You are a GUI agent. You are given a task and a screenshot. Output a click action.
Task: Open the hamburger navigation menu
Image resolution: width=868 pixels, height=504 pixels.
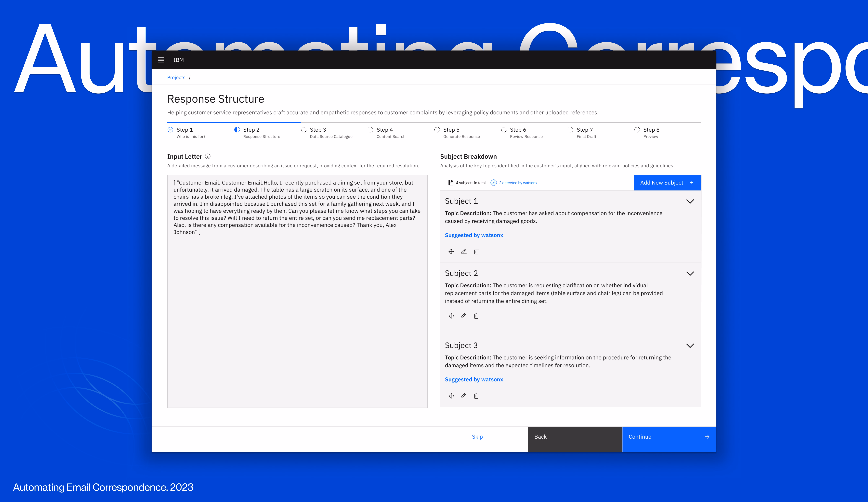coord(161,60)
